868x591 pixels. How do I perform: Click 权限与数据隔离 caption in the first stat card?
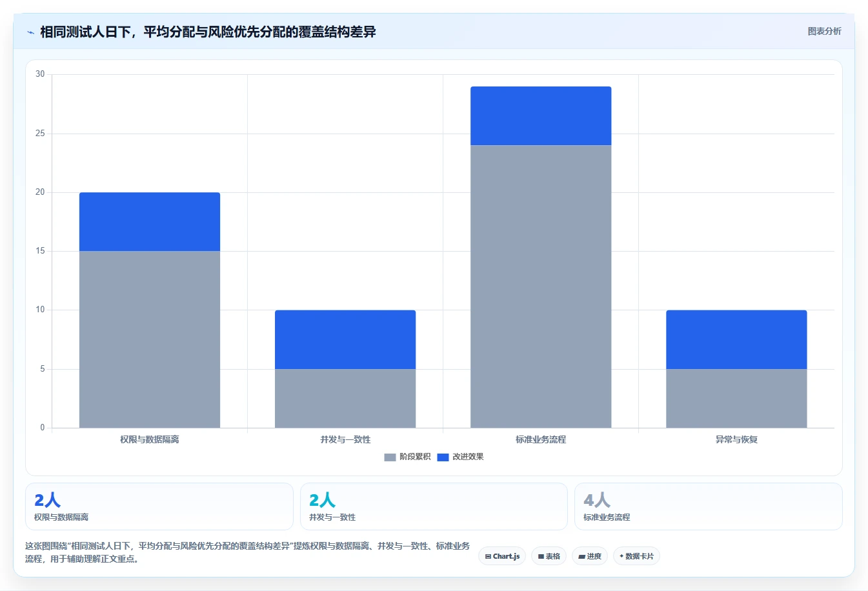click(x=61, y=517)
